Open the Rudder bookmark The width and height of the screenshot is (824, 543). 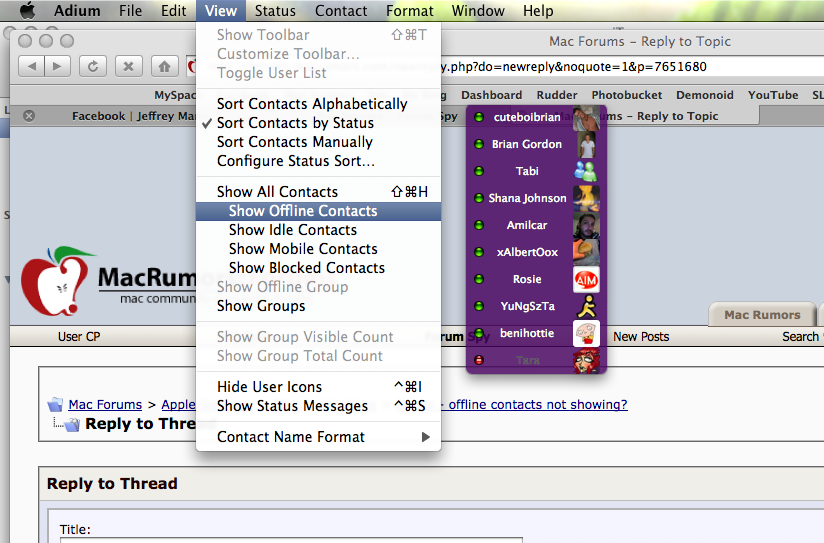557,95
